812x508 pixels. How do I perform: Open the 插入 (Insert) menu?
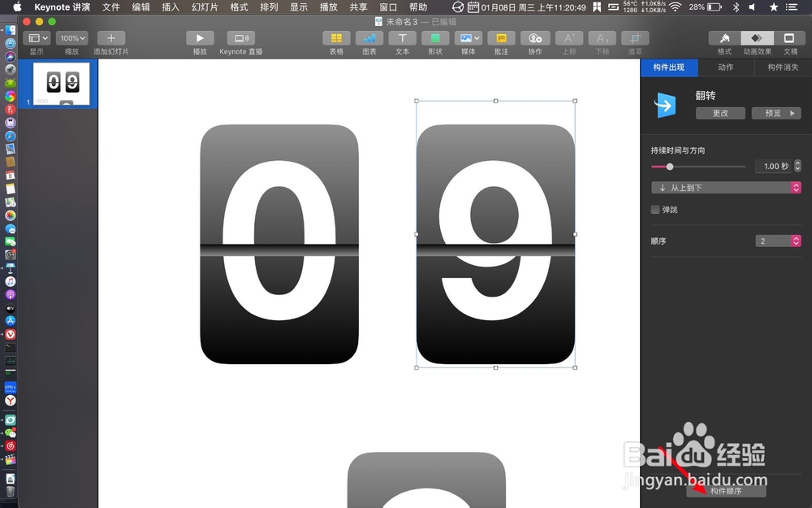click(x=171, y=7)
